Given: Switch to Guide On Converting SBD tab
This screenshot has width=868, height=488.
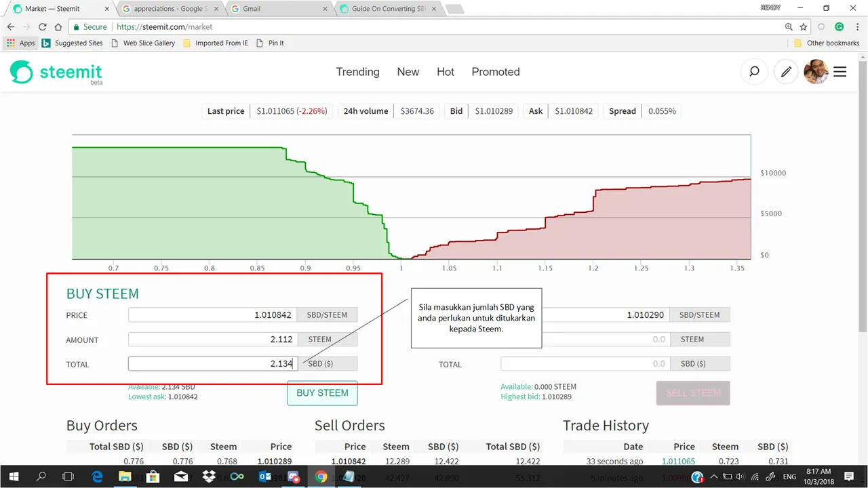Looking at the screenshot, I should [388, 9].
